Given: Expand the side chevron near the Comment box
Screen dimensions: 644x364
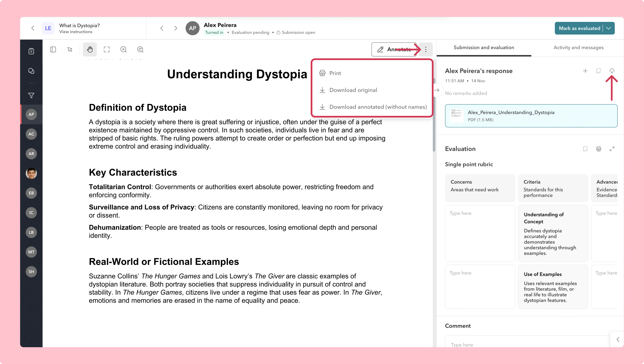Looking at the screenshot, I should [x=617, y=339].
